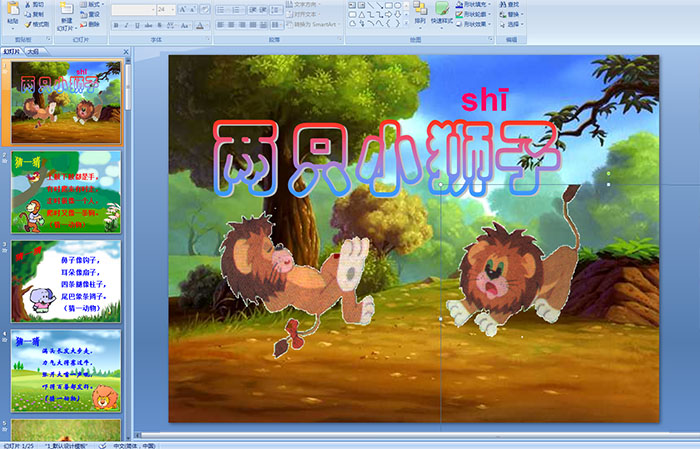Click Convert to SmartArt button

click(x=314, y=24)
